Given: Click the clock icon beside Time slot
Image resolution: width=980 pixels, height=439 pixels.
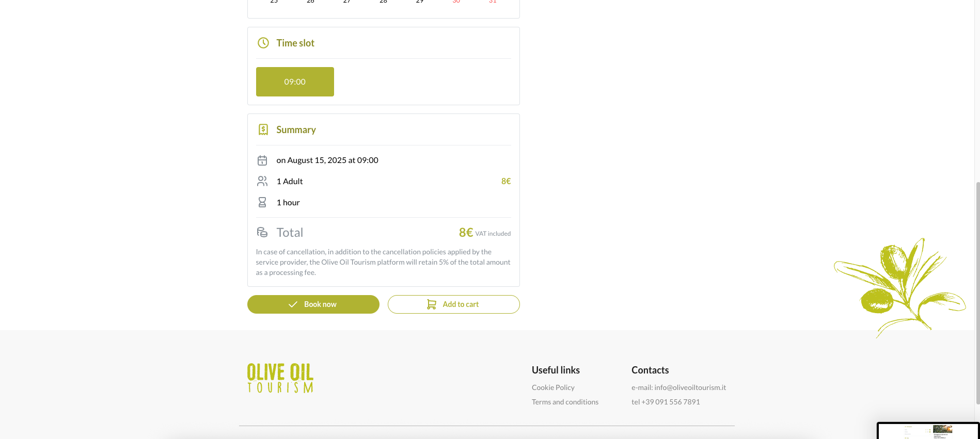Looking at the screenshot, I should (263, 43).
